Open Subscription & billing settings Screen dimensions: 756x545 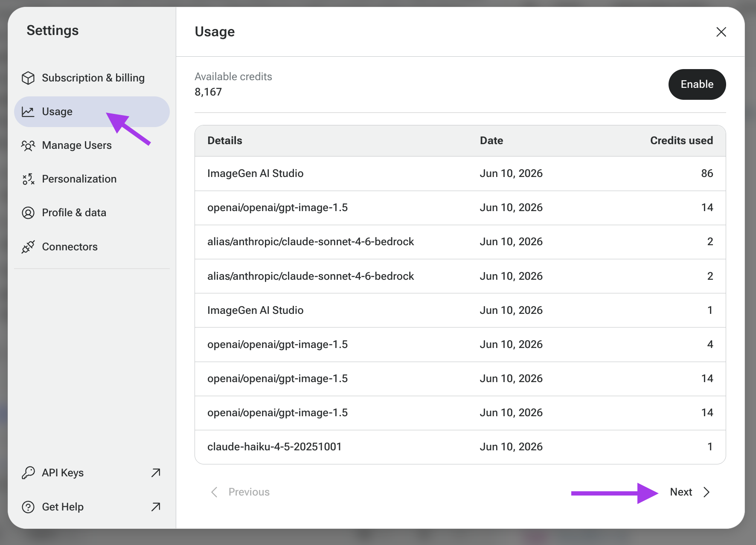[92, 78]
